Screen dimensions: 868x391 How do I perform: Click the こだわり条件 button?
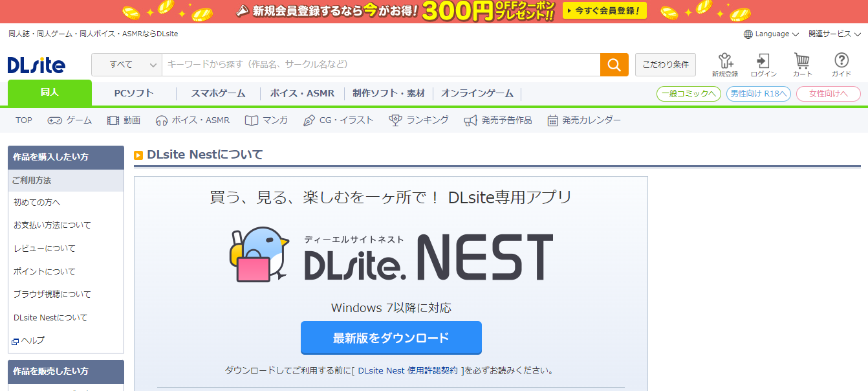pyautogui.click(x=665, y=65)
